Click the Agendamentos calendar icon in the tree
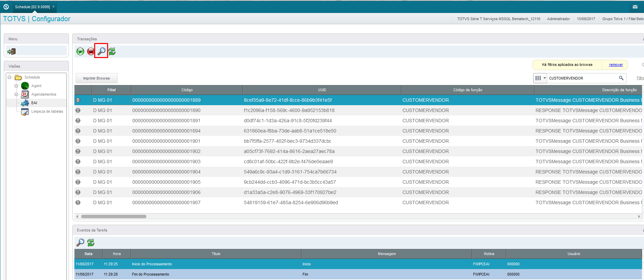 tap(25, 94)
